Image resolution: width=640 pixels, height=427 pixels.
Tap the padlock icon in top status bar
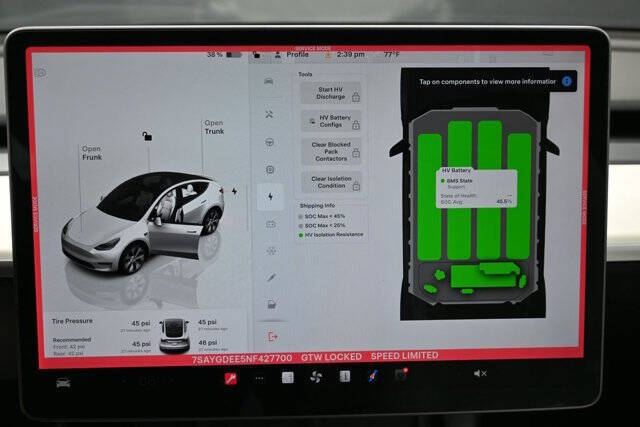click(256, 54)
